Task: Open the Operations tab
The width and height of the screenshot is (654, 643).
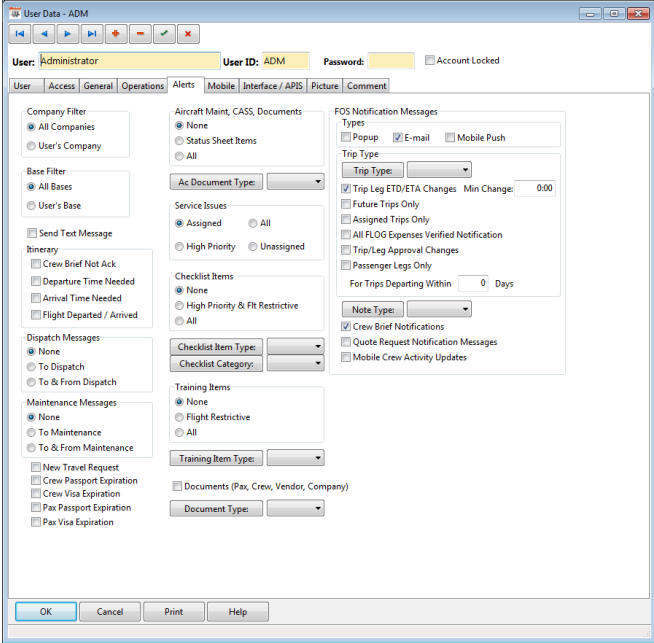Action: (143, 86)
